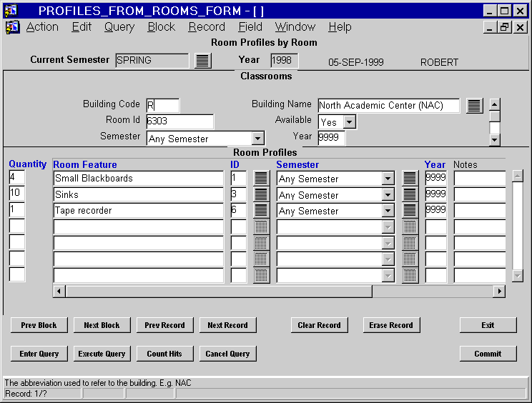Click the Sinks room feature field
The image size is (532, 403).
pos(139,194)
